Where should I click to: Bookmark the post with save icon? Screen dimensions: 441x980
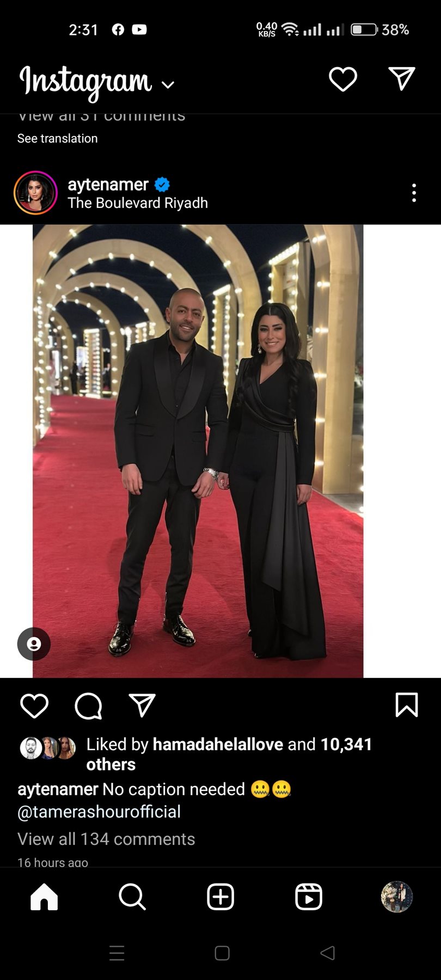click(407, 705)
